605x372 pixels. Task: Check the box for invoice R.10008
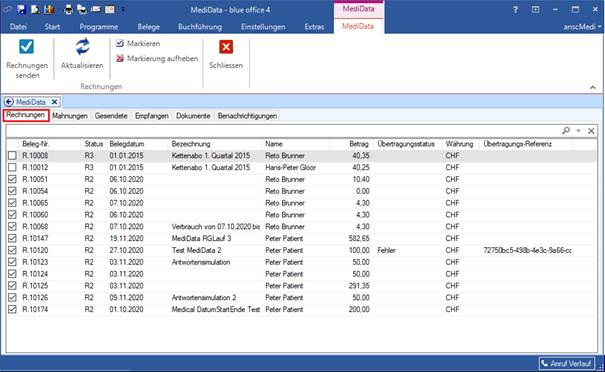[12, 156]
